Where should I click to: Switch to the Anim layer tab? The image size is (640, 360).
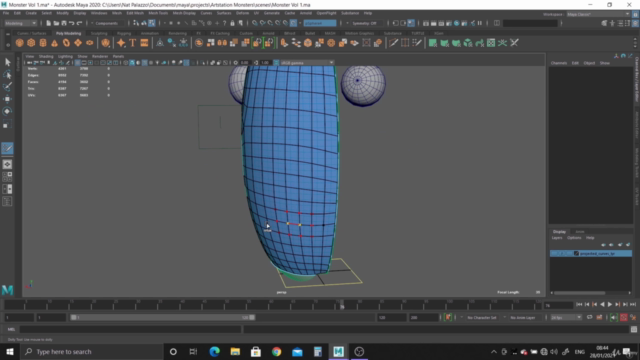(x=580, y=231)
